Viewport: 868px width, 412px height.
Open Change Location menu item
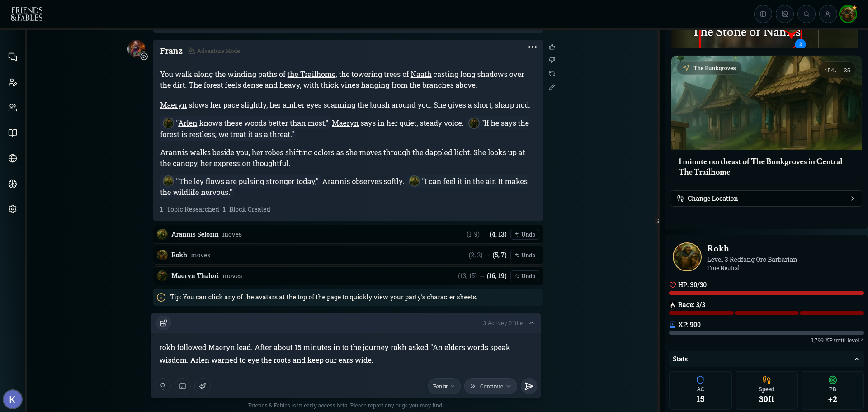[766, 199]
